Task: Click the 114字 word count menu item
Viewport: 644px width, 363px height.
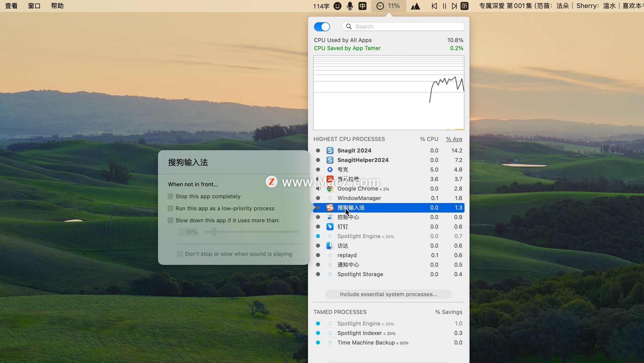Action: [x=321, y=6]
